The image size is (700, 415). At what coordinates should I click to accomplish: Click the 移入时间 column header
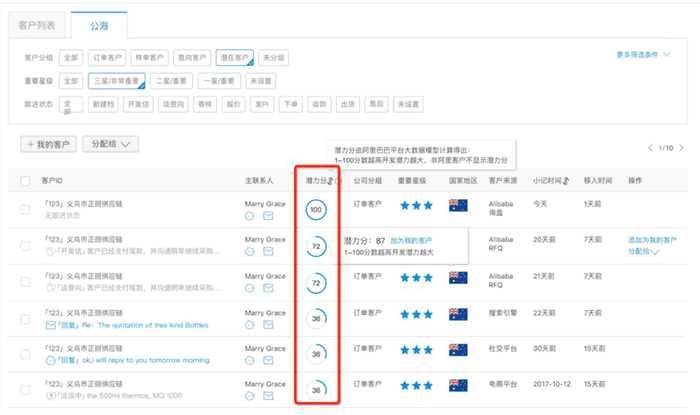[598, 181]
